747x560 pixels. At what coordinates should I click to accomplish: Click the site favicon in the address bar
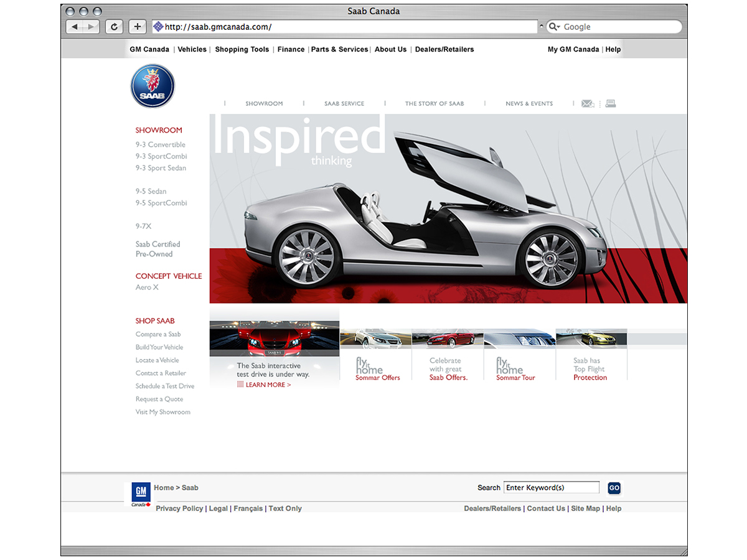point(158,27)
